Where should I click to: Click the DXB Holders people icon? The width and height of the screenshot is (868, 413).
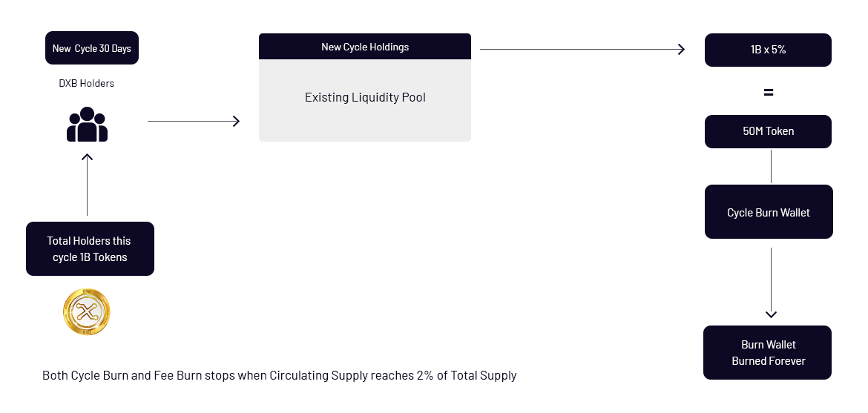pos(87,125)
